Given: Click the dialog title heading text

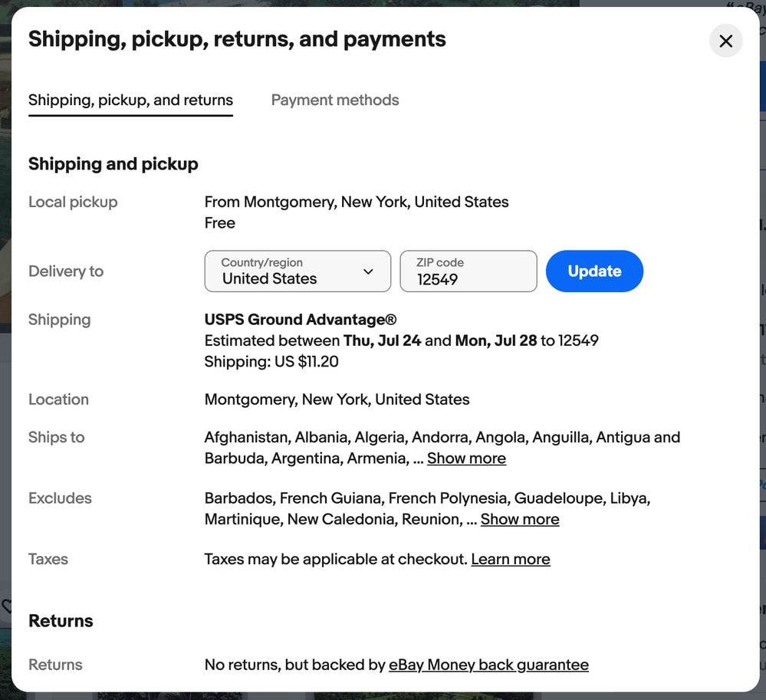Looking at the screenshot, I should (237, 40).
